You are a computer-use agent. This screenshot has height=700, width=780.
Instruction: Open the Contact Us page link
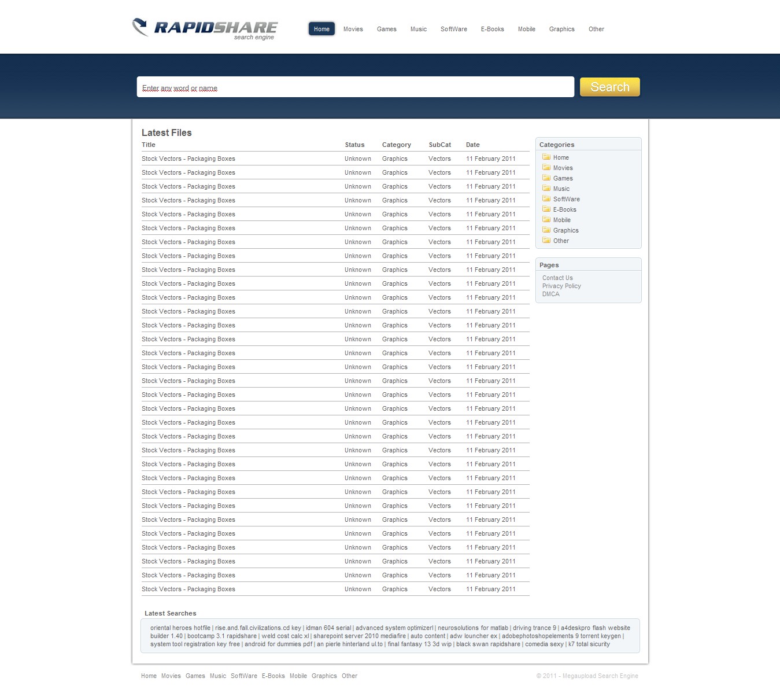557,278
